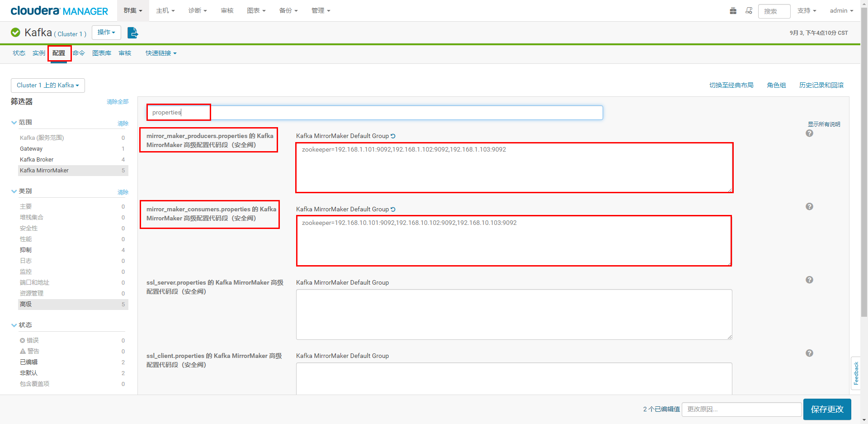The image size is (868, 424).
Task: Click the 切换至经典布局 link
Action: (731, 85)
